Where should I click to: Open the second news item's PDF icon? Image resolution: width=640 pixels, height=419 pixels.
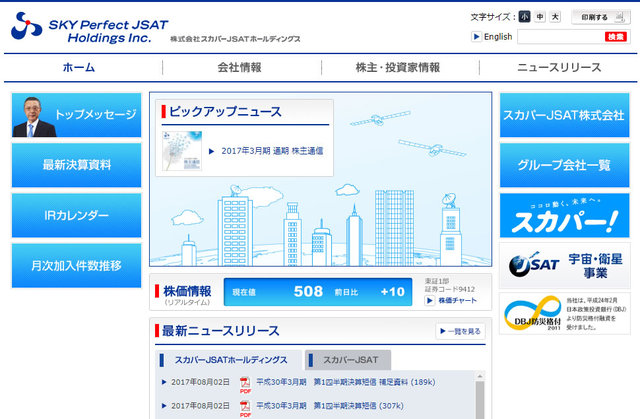(244, 406)
